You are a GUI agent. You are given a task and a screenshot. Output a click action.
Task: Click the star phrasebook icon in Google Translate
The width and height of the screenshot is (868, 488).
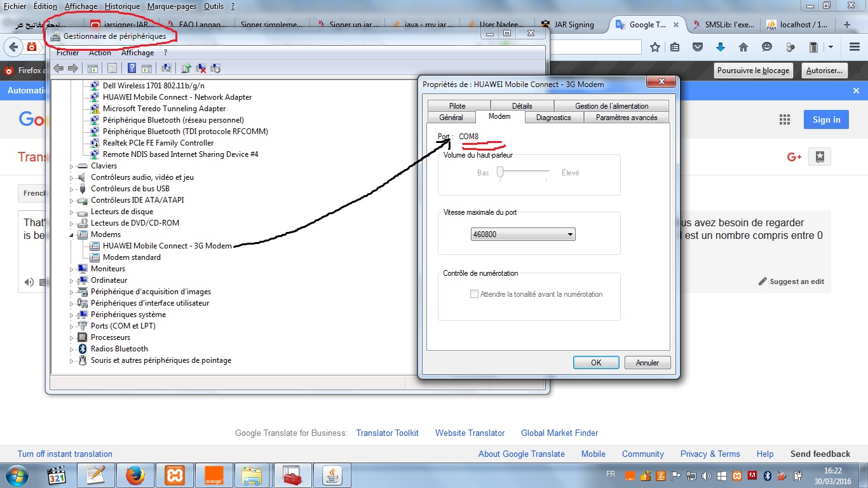(x=820, y=157)
